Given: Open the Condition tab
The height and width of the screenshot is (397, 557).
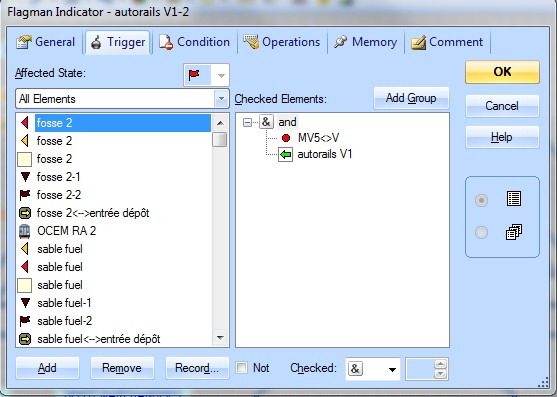Looking at the screenshot, I should (x=194, y=42).
